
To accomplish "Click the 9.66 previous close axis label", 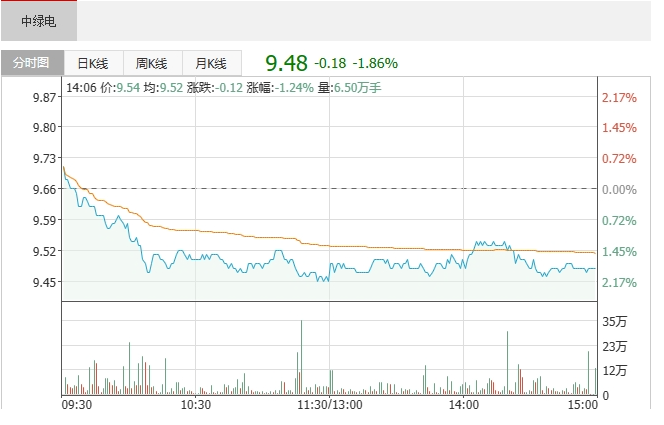I will [43, 189].
